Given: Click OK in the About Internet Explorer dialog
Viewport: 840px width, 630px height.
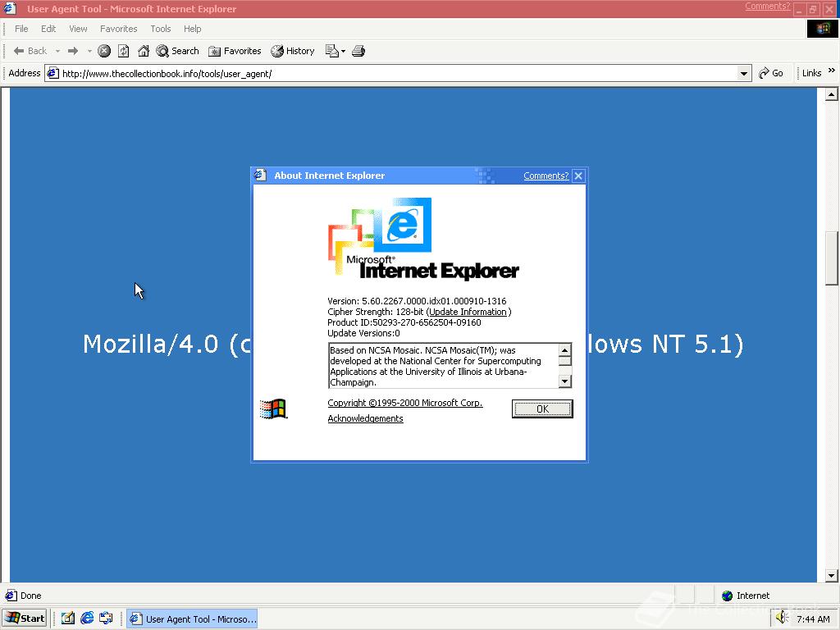Looking at the screenshot, I should pyautogui.click(x=542, y=409).
